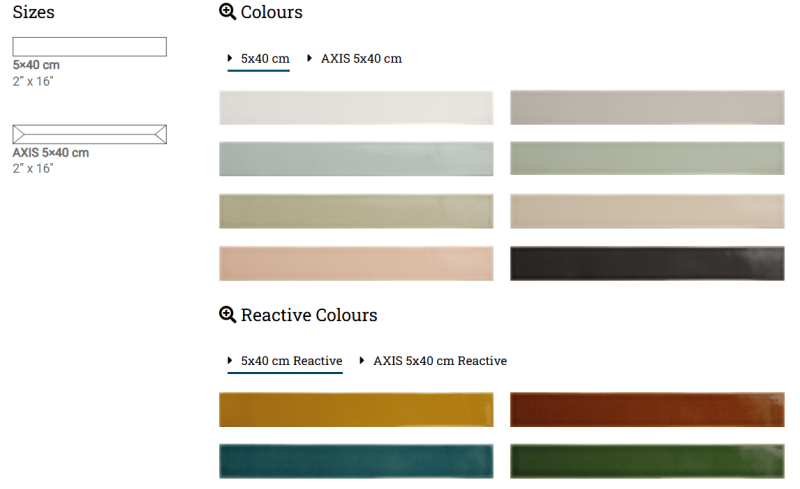This screenshot has height=489, width=800.
Task: Open the AXIS 5x40 cm Reactive tab
Action: point(440,361)
